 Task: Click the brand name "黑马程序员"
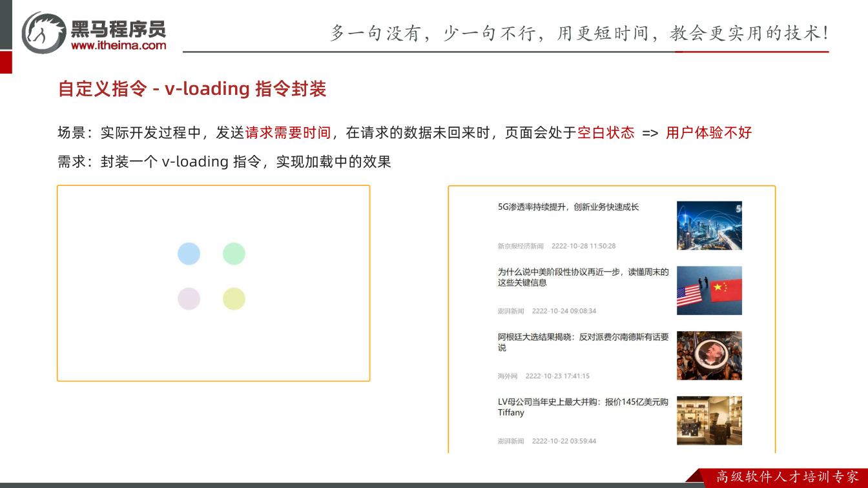(119, 28)
